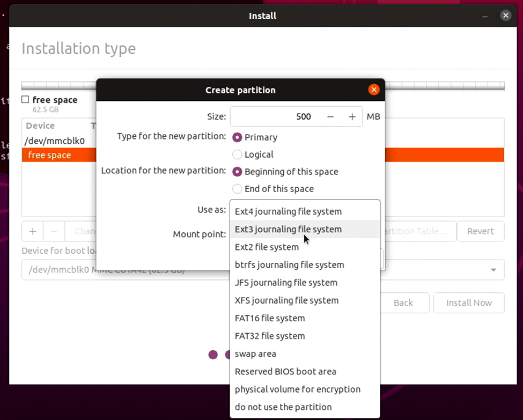Decrease partition size with minus button
523x420 pixels.
(330, 117)
